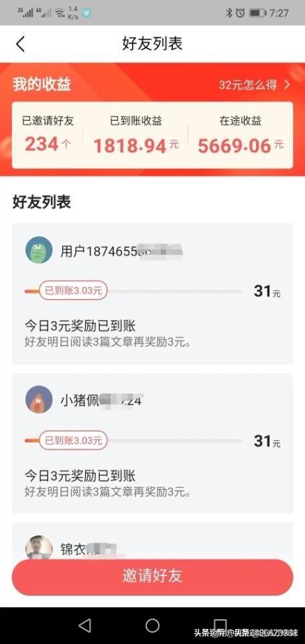Tap Android recent apps square
This screenshot has width=305, height=644.
click(x=221, y=625)
